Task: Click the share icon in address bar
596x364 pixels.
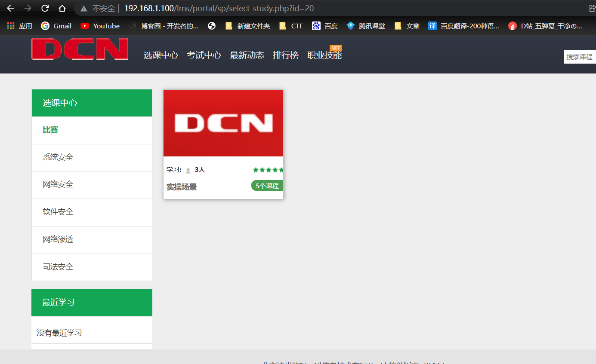Action: click(592, 8)
